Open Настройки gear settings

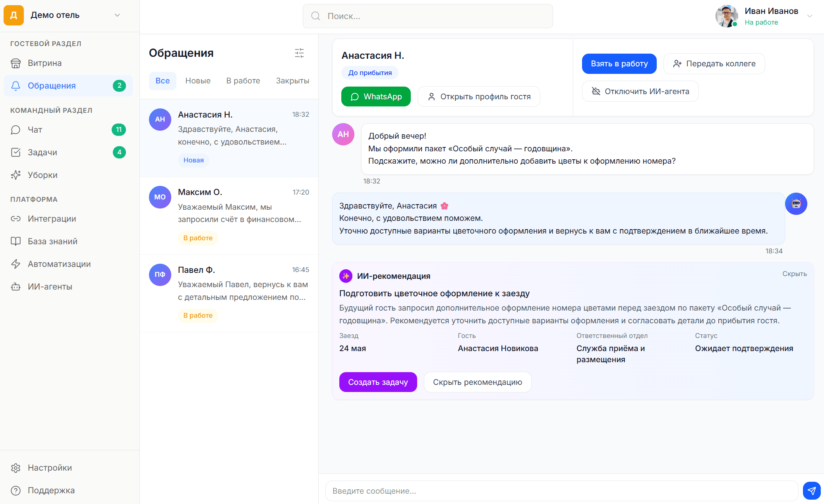pyautogui.click(x=68, y=468)
